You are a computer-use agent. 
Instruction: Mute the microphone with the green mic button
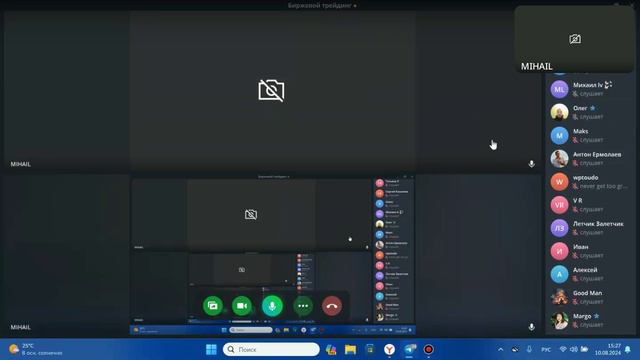tap(272, 306)
